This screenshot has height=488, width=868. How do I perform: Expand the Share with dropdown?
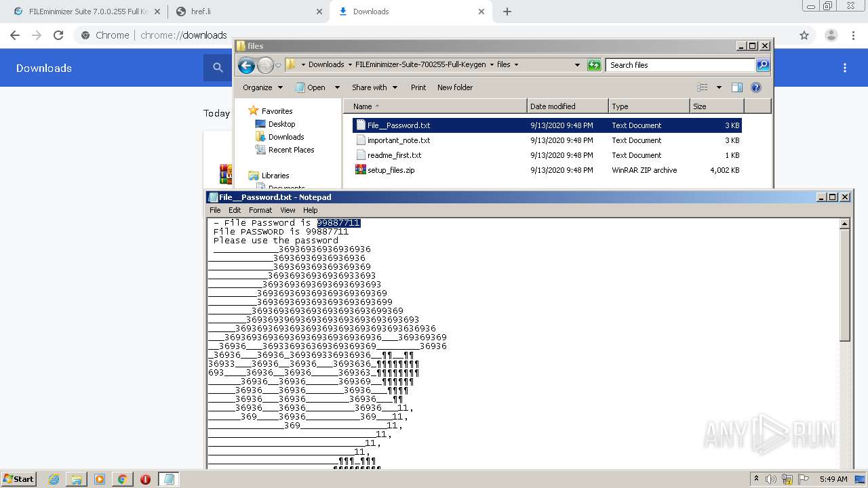(x=374, y=87)
